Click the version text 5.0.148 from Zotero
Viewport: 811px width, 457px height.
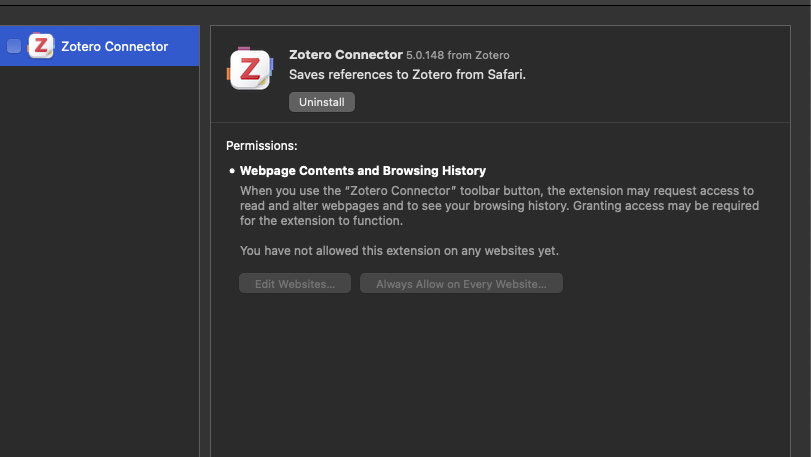point(458,55)
